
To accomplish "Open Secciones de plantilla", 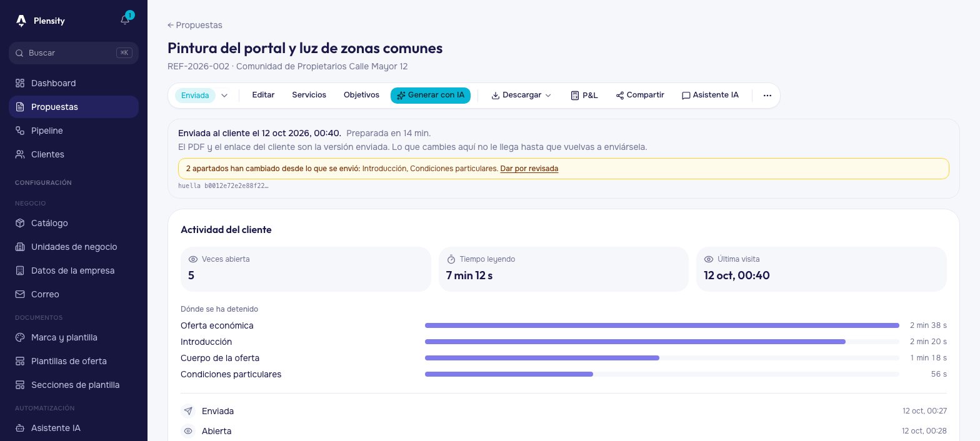I will (74, 385).
